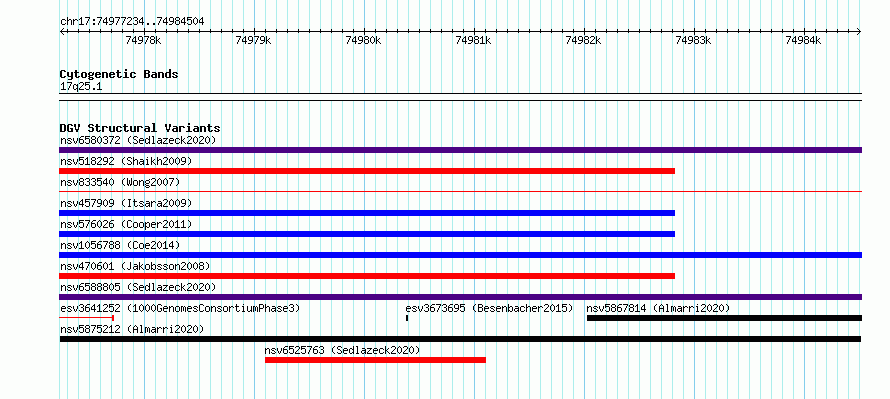The image size is (890, 399).
Task: Open the nsv576026 (Cooper2011) label
Action: click(x=126, y=224)
